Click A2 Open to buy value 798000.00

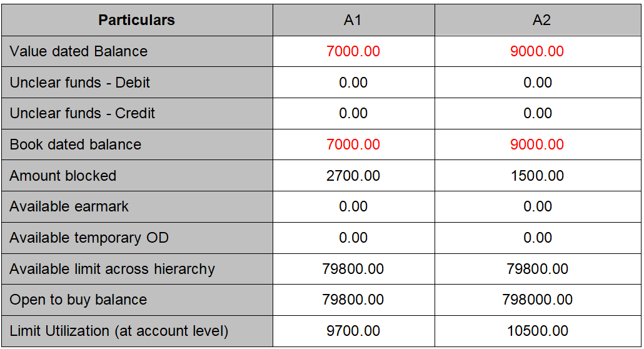point(537,300)
